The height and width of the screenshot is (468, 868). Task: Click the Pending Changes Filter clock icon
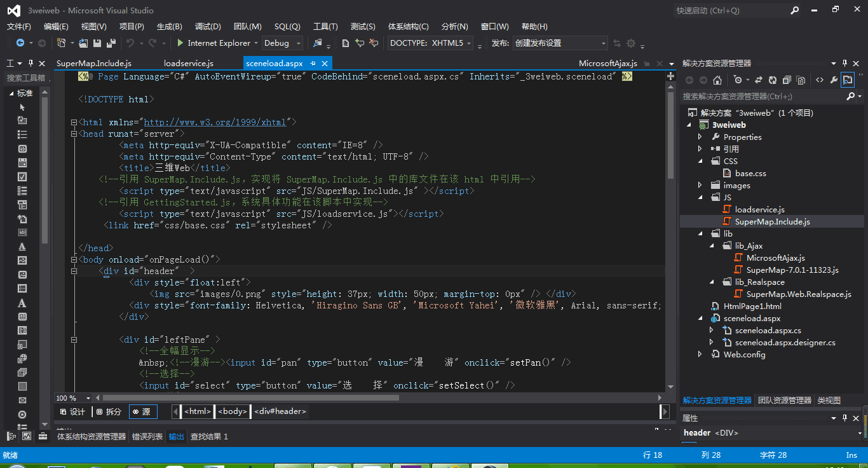737,80
